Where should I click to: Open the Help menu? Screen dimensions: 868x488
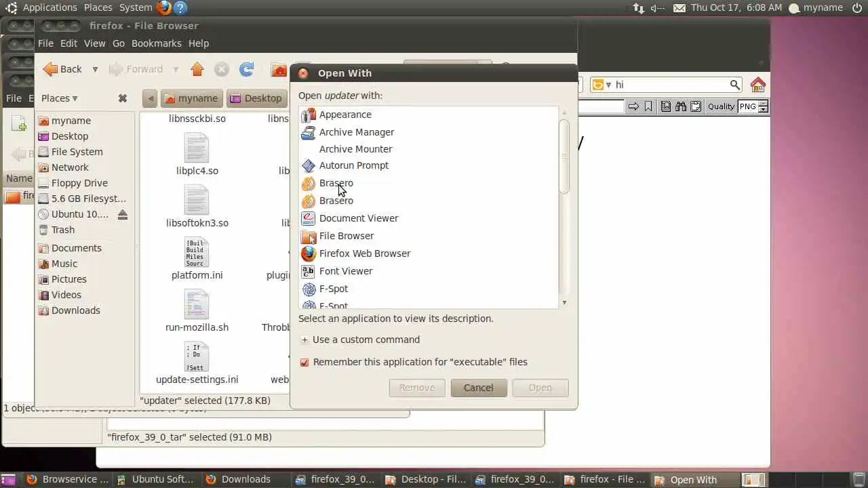(199, 43)
